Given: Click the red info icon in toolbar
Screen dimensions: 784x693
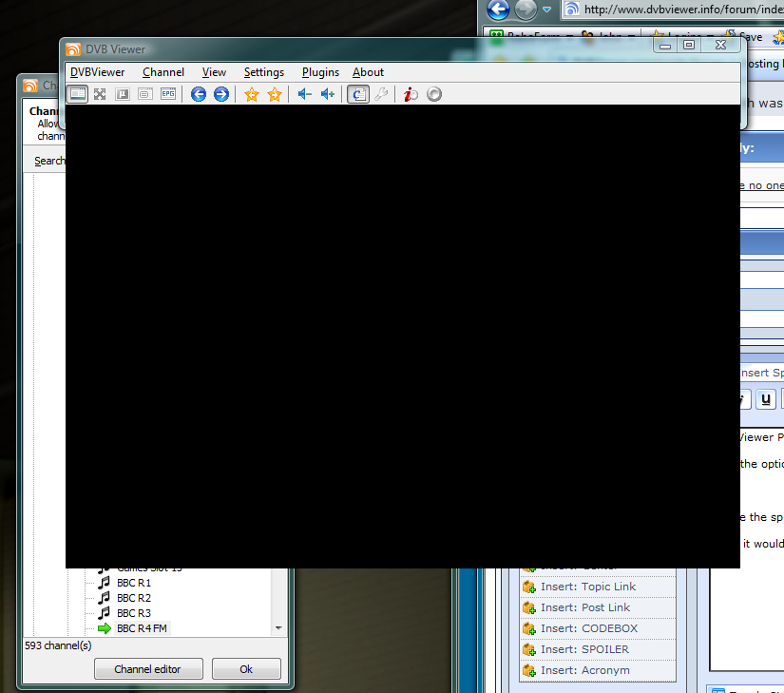Looking at the screenshot, I should tap(411, 94).
